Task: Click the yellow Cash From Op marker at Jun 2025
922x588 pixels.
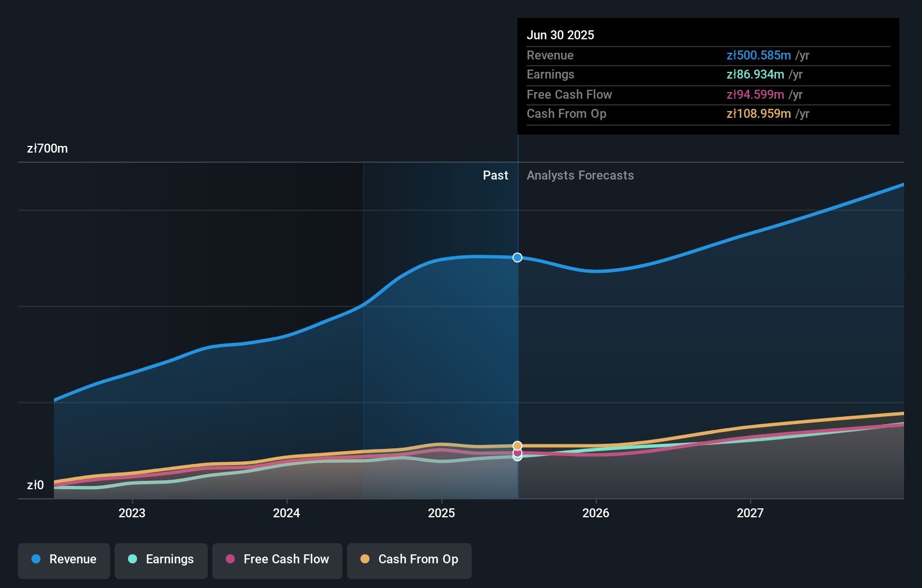Action: (x=517, y=445)
